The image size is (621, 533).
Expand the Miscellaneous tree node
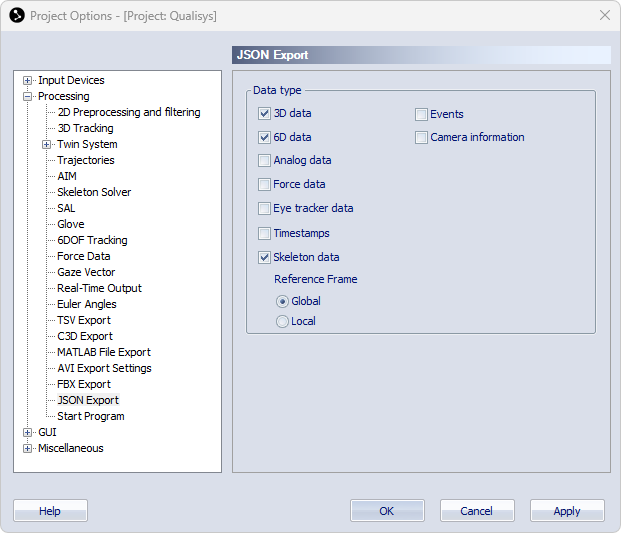click(27, 448)
